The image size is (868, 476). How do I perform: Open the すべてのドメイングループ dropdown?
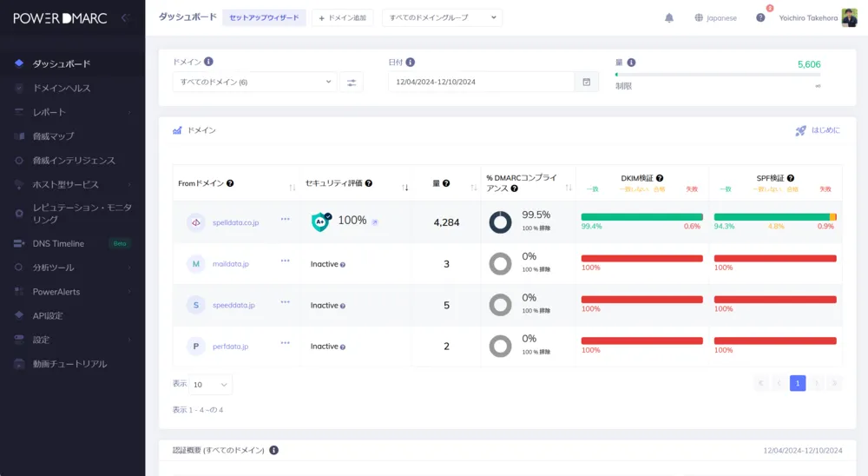[x=442, y=17]
